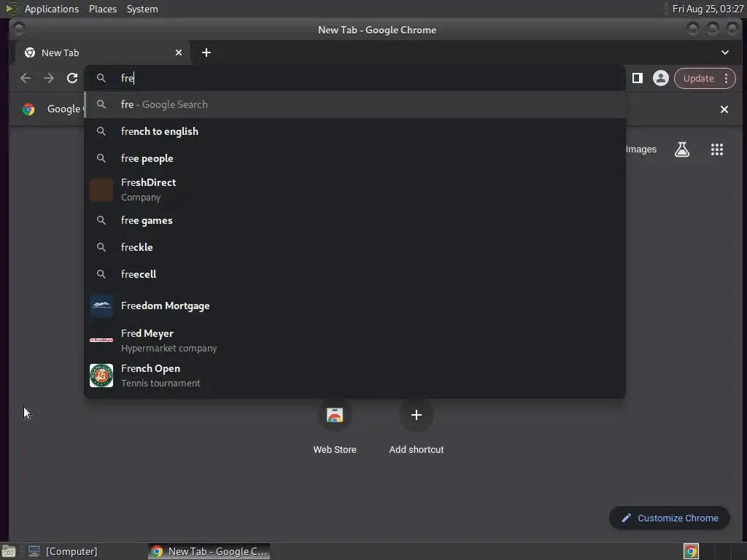This screenshot has width=747, height=560.
Task: Open the profile avatar menu
Action: click(661, 78)
